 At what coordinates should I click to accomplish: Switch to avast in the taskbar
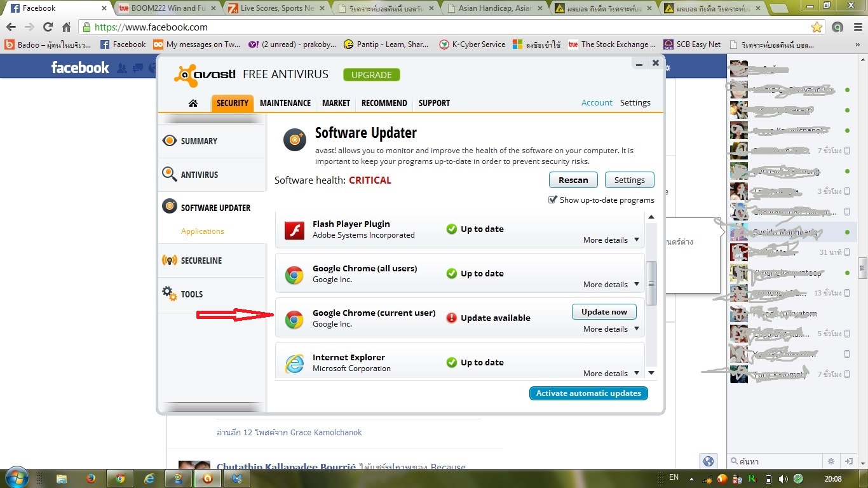207,478
